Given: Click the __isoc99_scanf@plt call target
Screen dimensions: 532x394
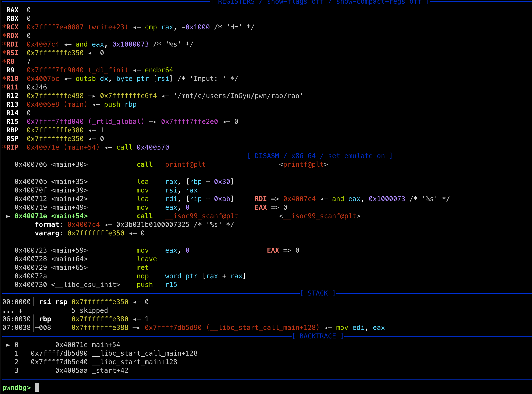Looking at the screenshot, I should pyautogui.click(x=202, y=216).
